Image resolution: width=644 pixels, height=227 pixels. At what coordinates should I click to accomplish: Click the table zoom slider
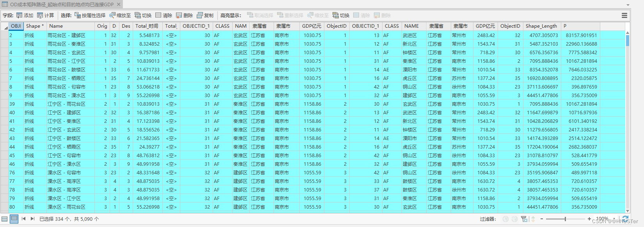(x=565, y=219)
